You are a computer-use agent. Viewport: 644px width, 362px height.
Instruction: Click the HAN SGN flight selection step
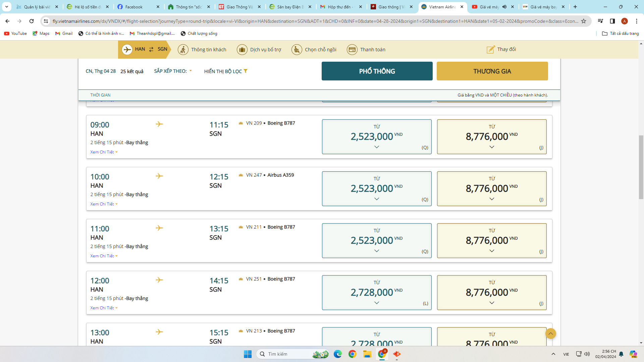click(x=144, y=50)
